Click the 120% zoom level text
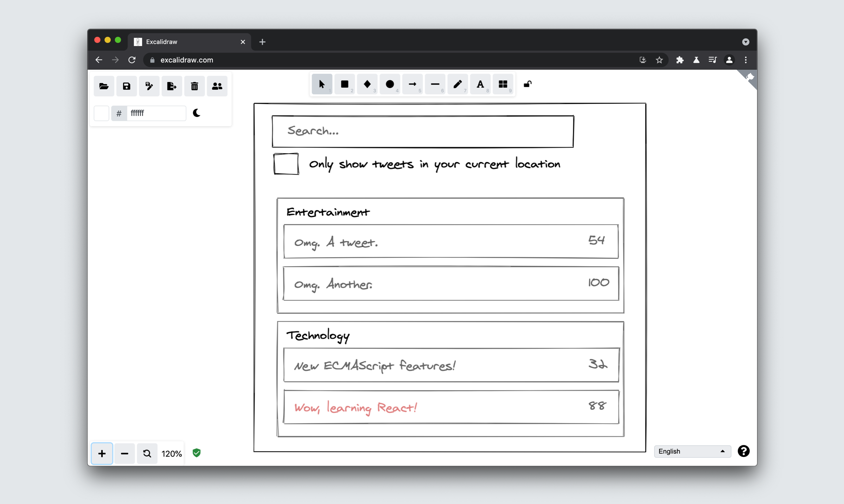844x504 pixels. [172, 454]
